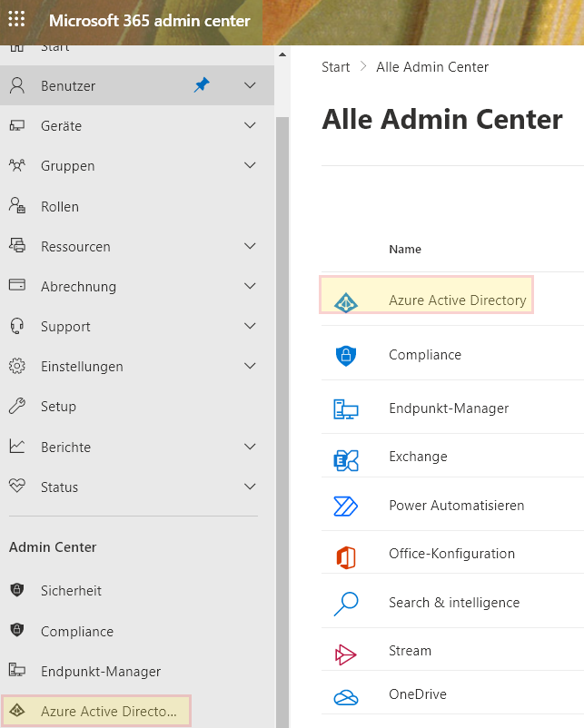Click the sidebar vertical scrollbar thumb
This screenshot has height=728, width=584.
point(282,422)
